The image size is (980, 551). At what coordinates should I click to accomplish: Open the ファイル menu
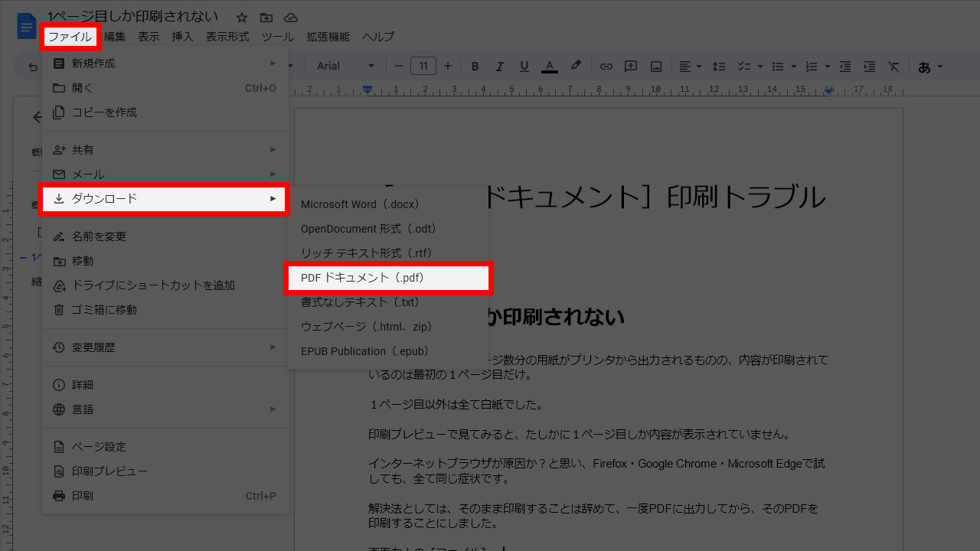70,37
